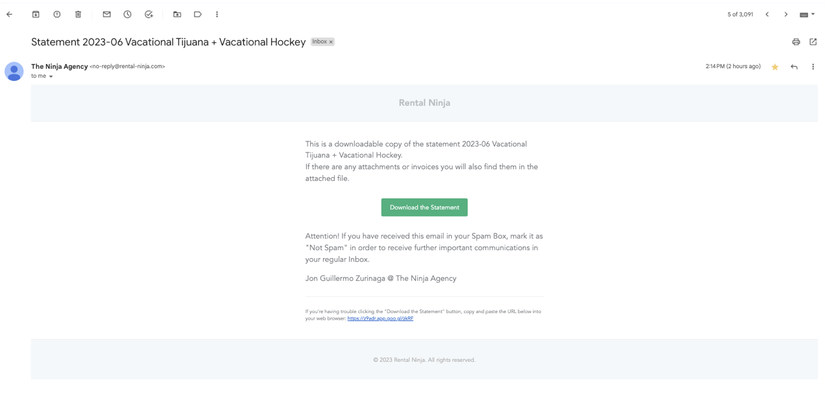This screenshot has width=828, height=402.
Task: Open the message more options menu
Action: click(x=813, y=67)
